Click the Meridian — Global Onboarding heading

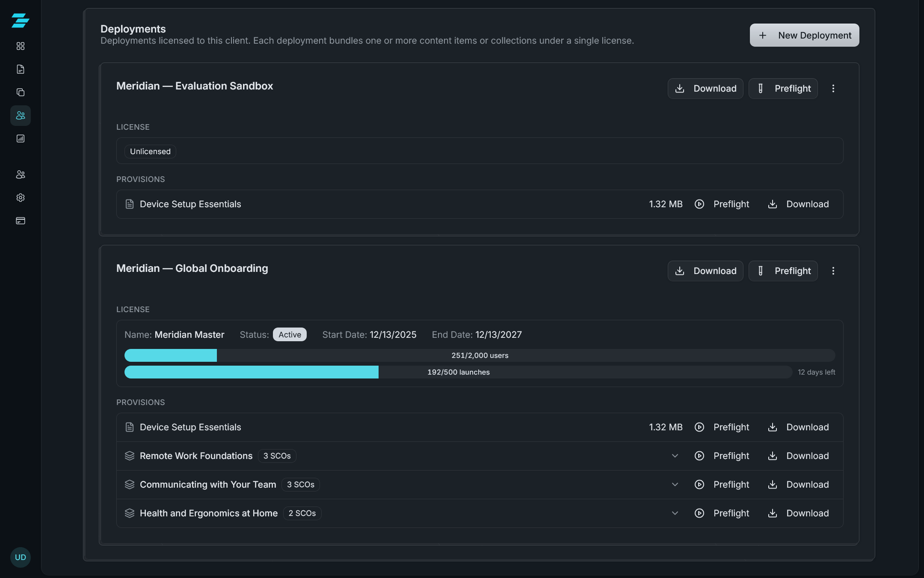[192, 268]
